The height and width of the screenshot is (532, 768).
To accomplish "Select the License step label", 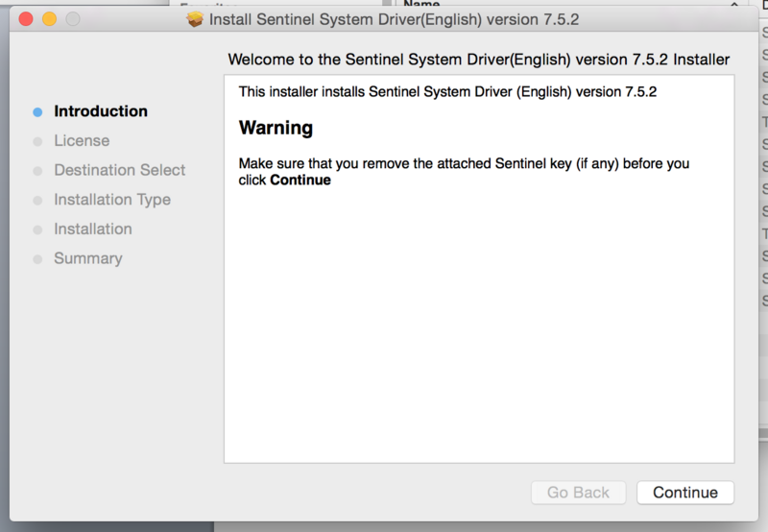I will 82,141.
